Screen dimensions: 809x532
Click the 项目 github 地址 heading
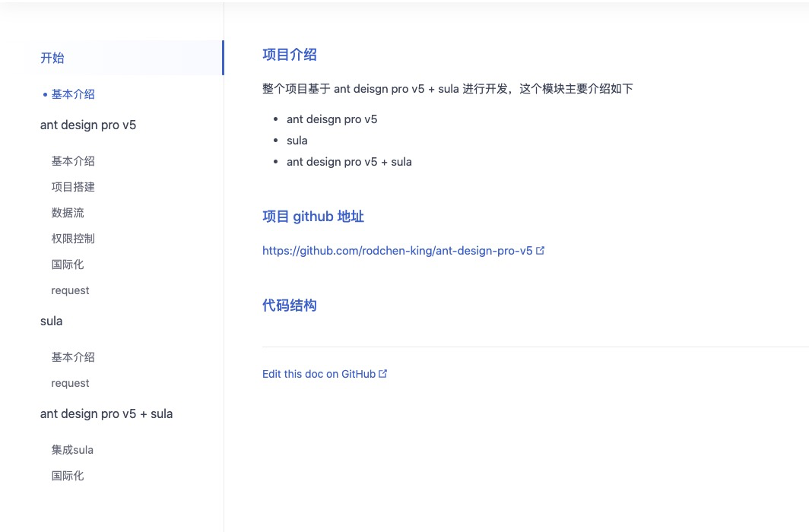coord(313,217)
